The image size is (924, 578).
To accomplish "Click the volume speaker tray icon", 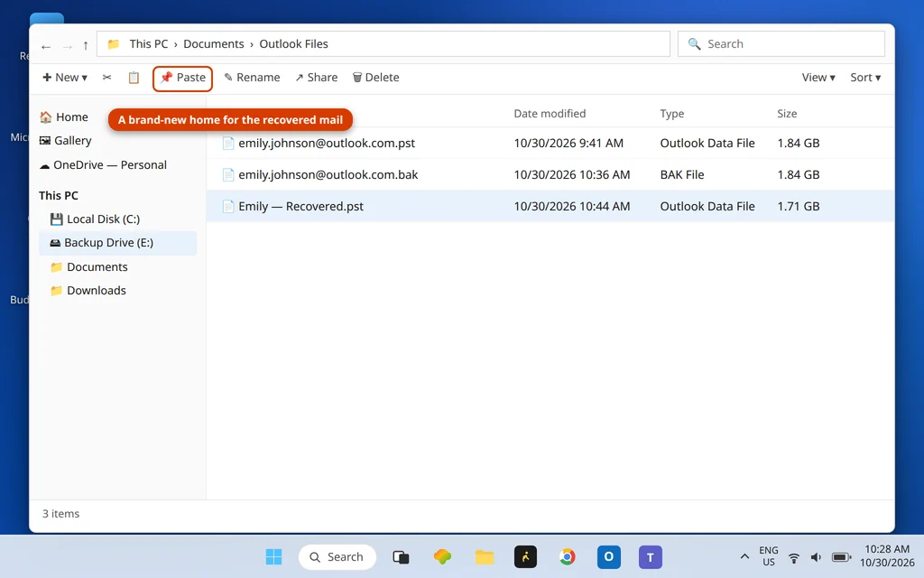I will pyautogui.click(x=816, y=556).
